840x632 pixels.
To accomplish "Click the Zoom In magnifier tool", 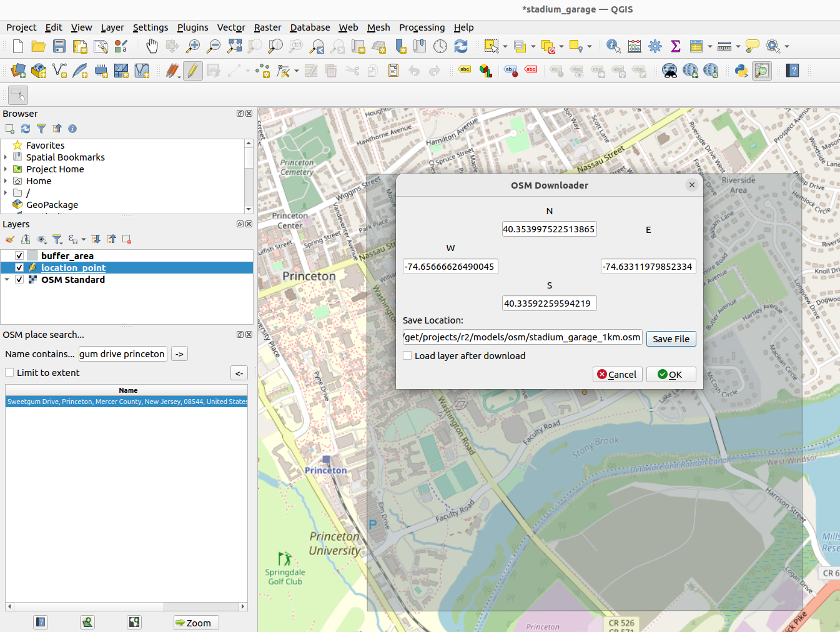I will (x=193, y=46).
